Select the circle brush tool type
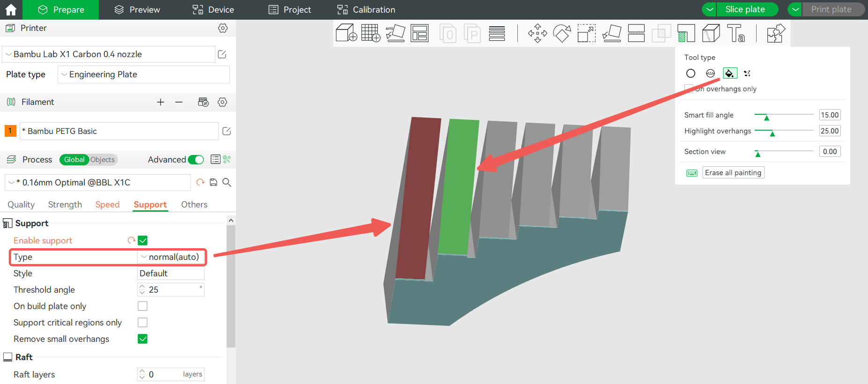868x384 pixels. click(x=691, y=73)
